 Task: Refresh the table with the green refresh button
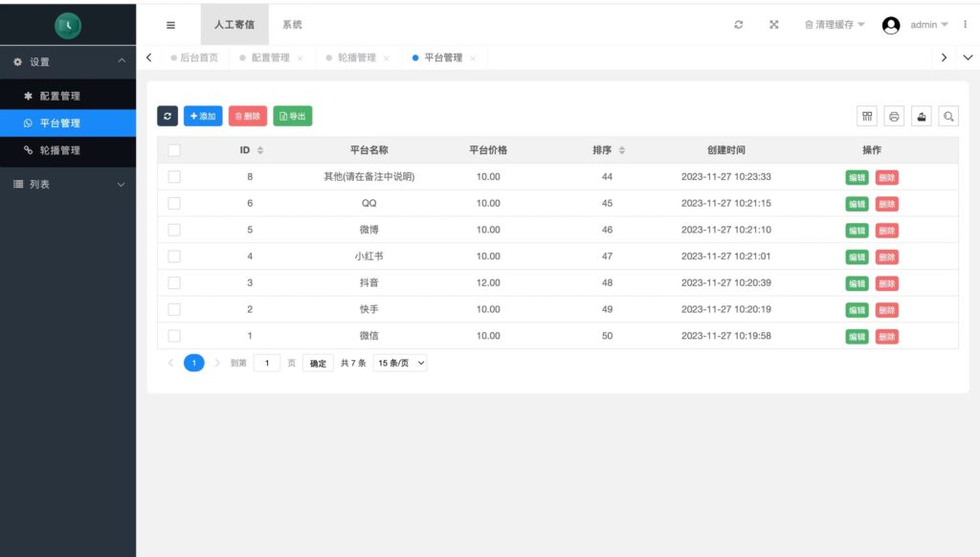[x=167, y=116]
